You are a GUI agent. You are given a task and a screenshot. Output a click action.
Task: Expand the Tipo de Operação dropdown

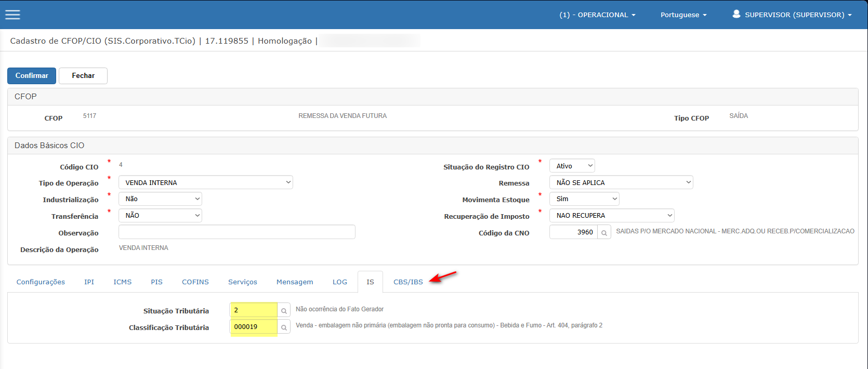coord(205,182)
